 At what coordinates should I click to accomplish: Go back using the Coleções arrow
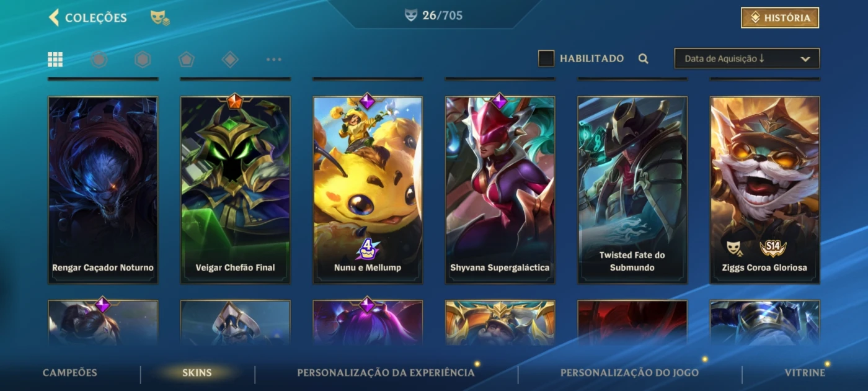click(54, 17)
